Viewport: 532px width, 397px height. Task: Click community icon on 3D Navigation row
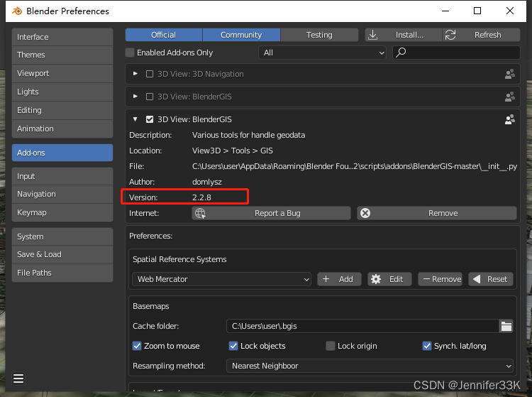pyautogui.click(x=509, y=74)
